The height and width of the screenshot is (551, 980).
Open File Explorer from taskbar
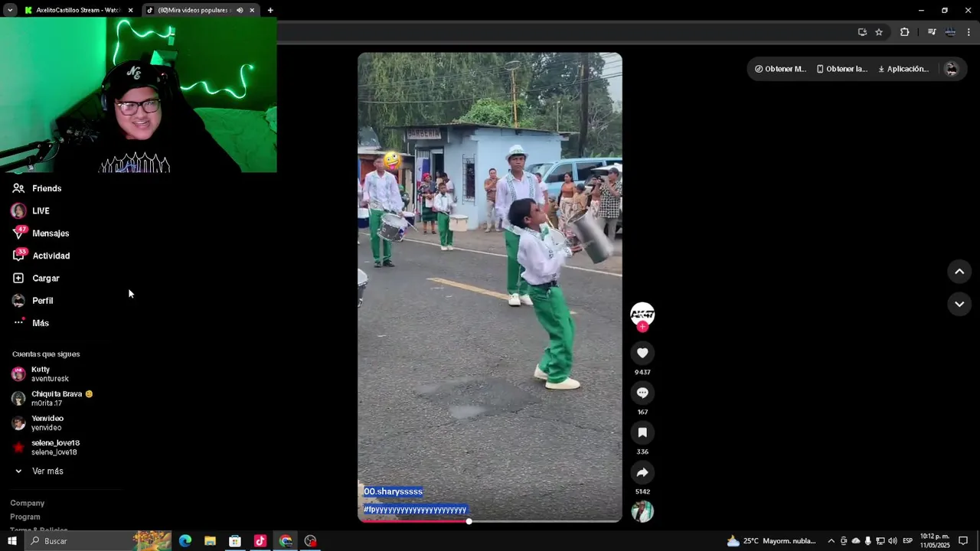click(210, 541)
